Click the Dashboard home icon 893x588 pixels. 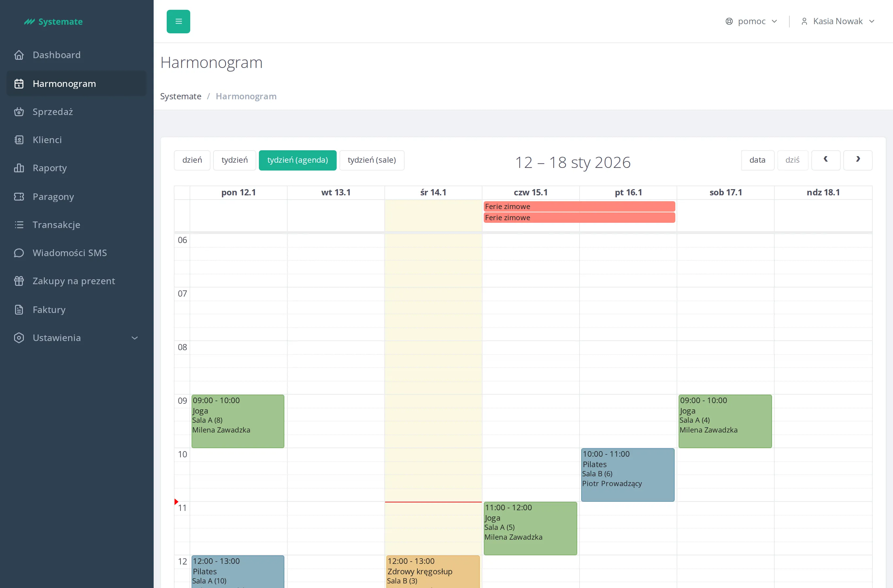[x=19, y=55]
